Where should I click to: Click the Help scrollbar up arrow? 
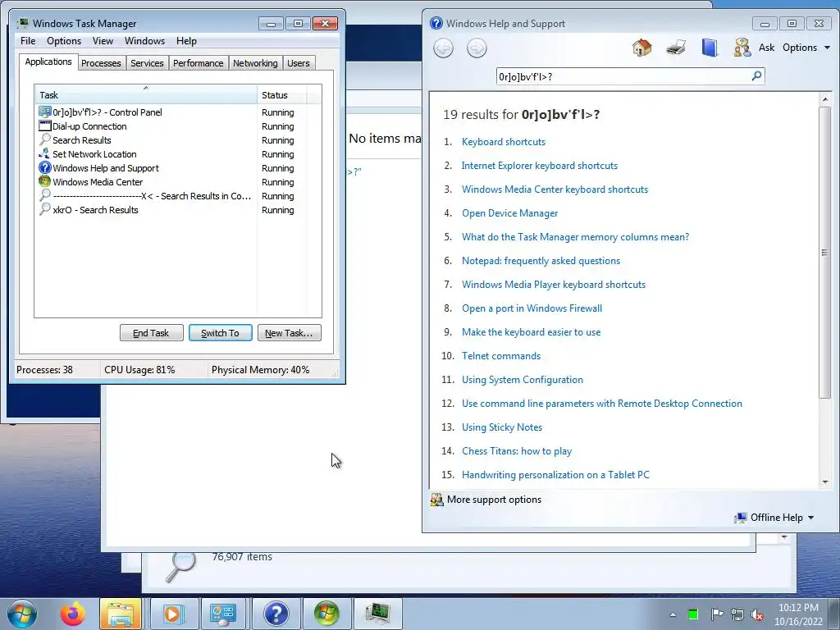[x=825, y=99]
